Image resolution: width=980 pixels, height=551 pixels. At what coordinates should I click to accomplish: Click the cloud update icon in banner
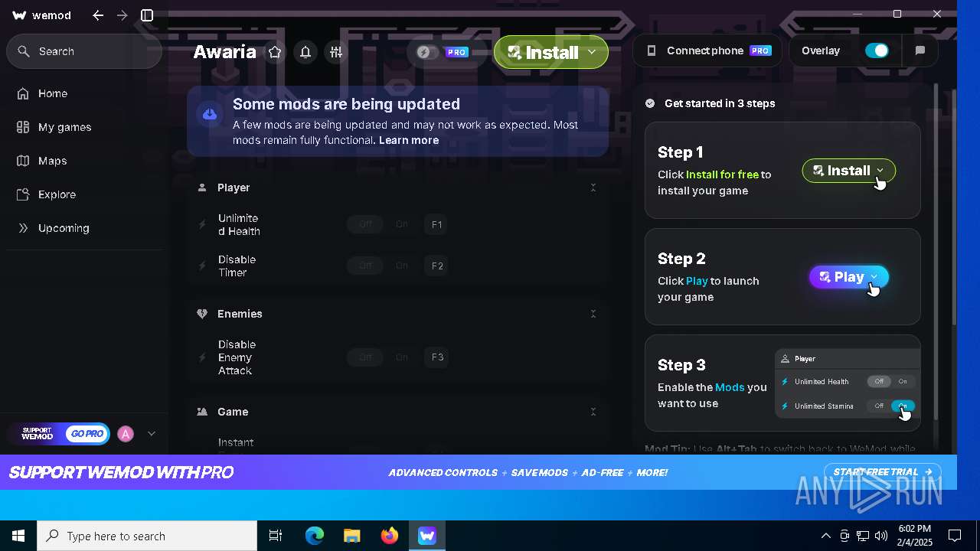(210, 114)
